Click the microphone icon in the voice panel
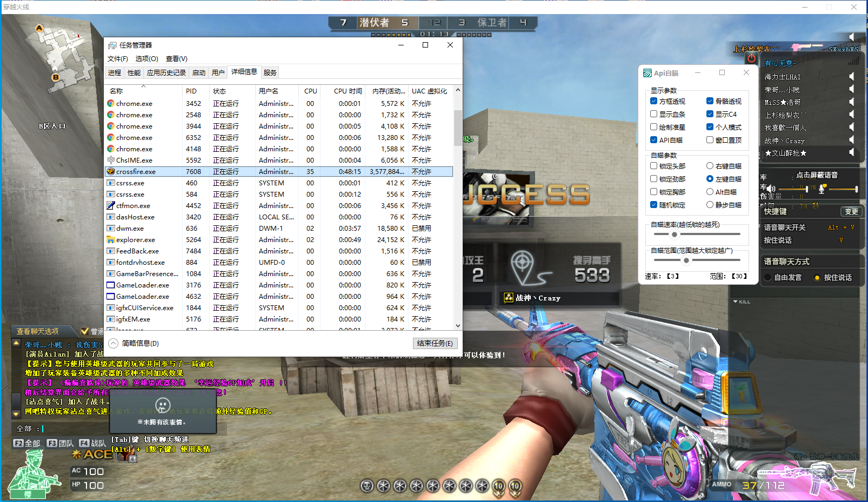The height and width of the screenshot is (502, 868). pyautogui.click(x=822, y=189)
